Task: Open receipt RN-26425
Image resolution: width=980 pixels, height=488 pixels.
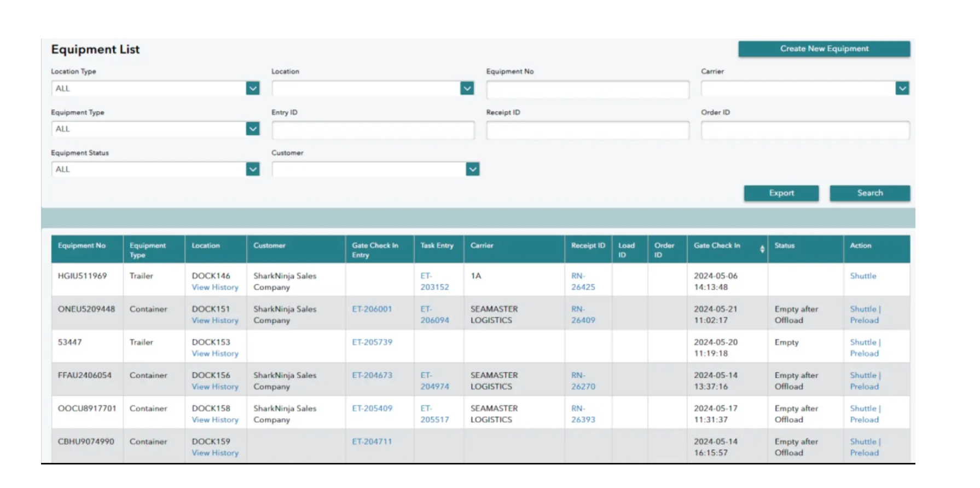Action: [x=583, y=282]
